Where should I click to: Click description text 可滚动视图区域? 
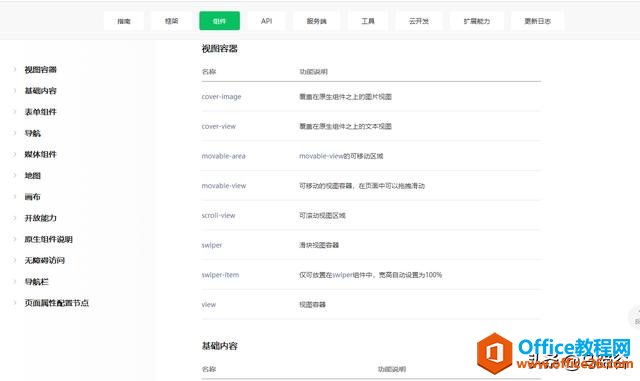click(x=322, y=216)
